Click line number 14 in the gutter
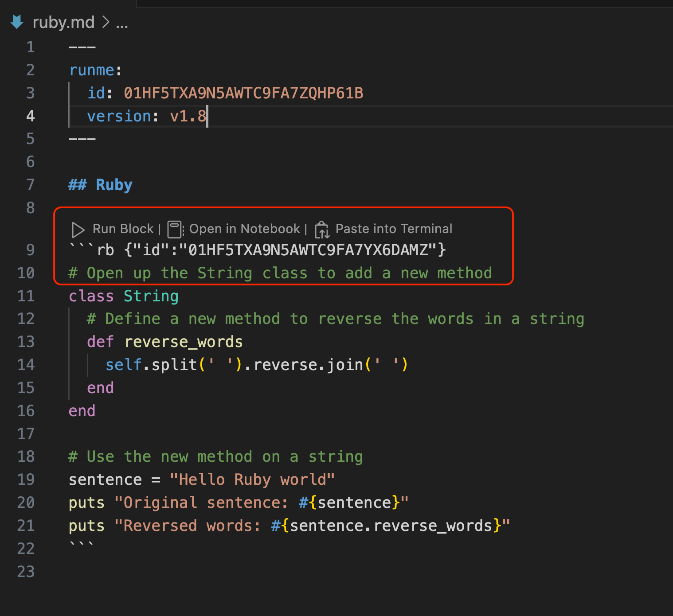673x616 pixels. click(26, 365)
